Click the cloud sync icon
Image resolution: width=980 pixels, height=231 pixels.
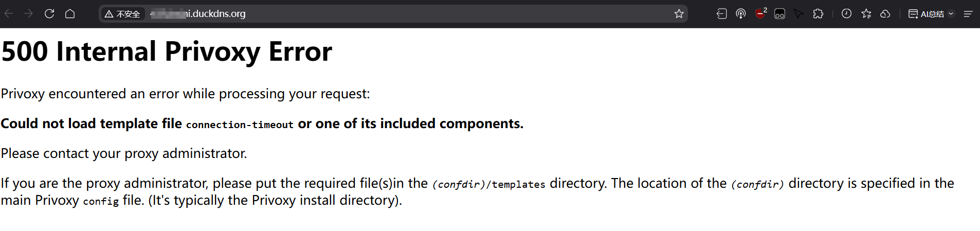point(885,14)
